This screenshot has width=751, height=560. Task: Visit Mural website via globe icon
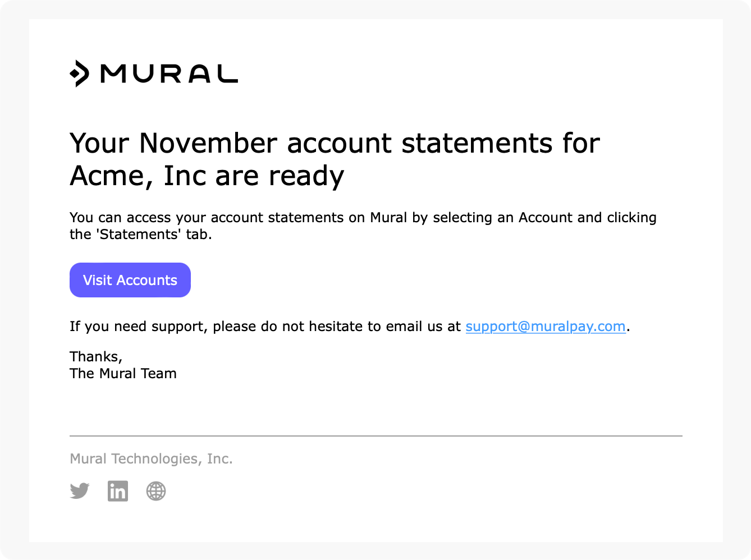(x=156, y=491)
